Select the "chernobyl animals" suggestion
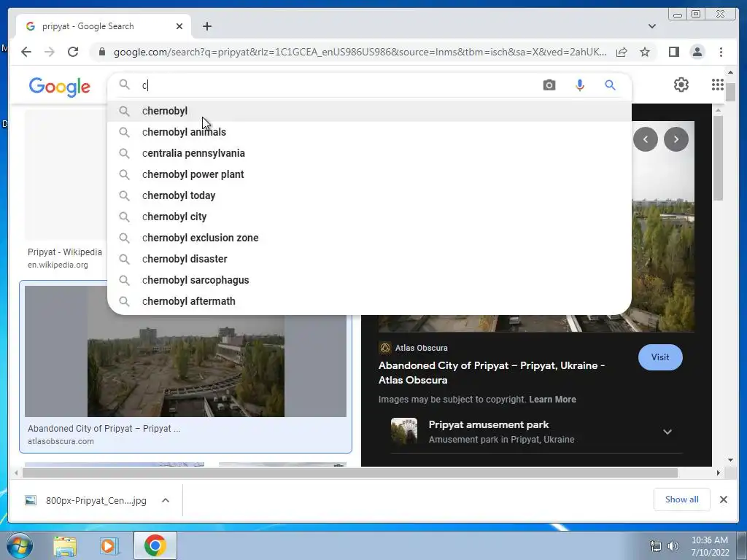747x560 pixels. click(x=370, y=132)
